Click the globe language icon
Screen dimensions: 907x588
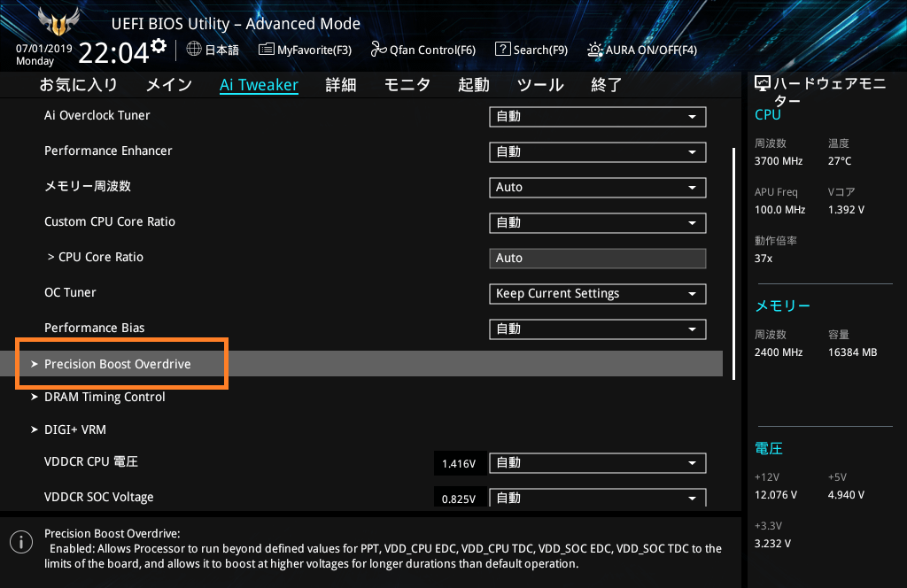(x=194, y=50)
